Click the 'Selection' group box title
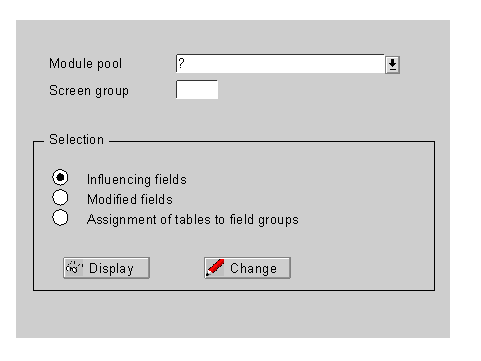481x361 pixels. click(x=76, y=139)
